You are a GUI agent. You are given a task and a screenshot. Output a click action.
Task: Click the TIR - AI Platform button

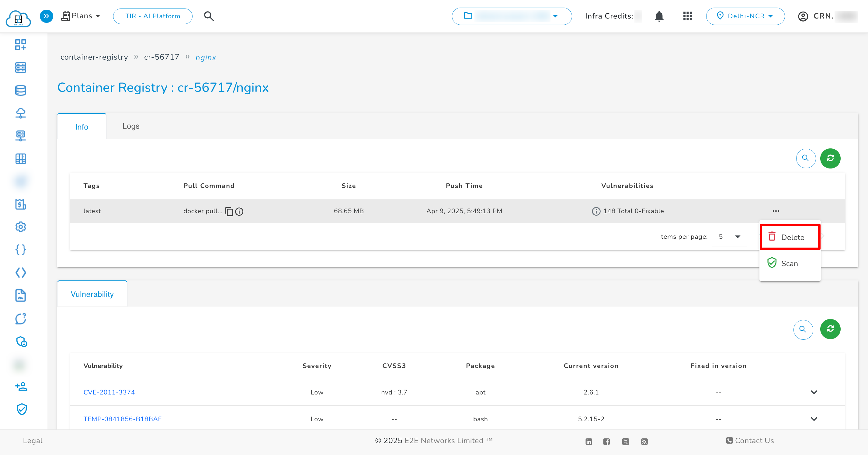click(152, 16)
